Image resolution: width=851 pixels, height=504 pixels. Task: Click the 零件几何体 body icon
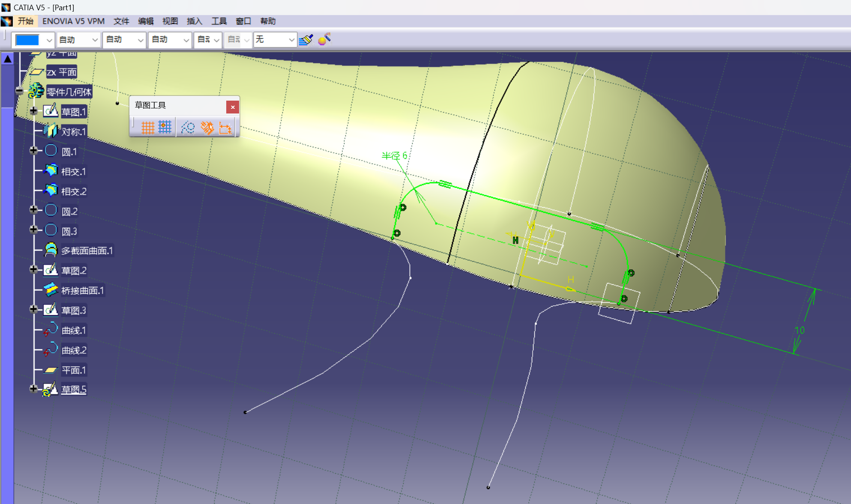(36, 91)
